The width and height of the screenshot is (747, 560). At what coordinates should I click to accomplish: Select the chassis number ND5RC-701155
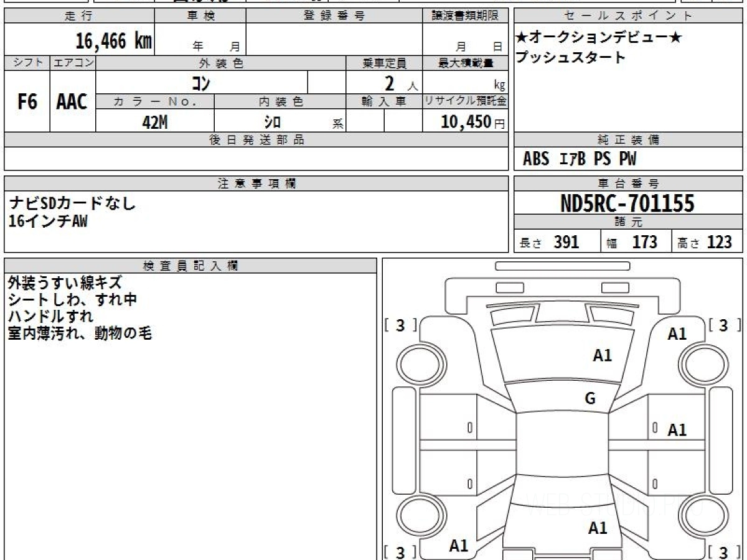tap(627, 203)
